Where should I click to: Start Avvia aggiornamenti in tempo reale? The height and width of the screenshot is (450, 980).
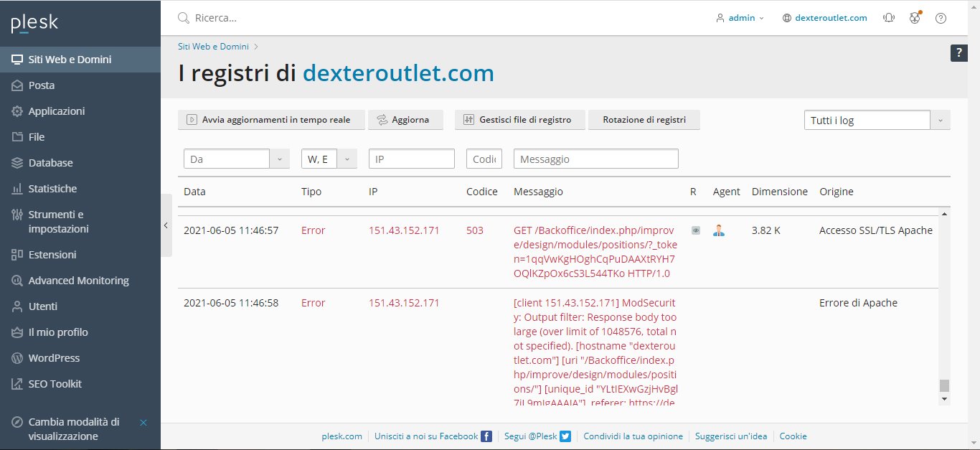(271, 120)
